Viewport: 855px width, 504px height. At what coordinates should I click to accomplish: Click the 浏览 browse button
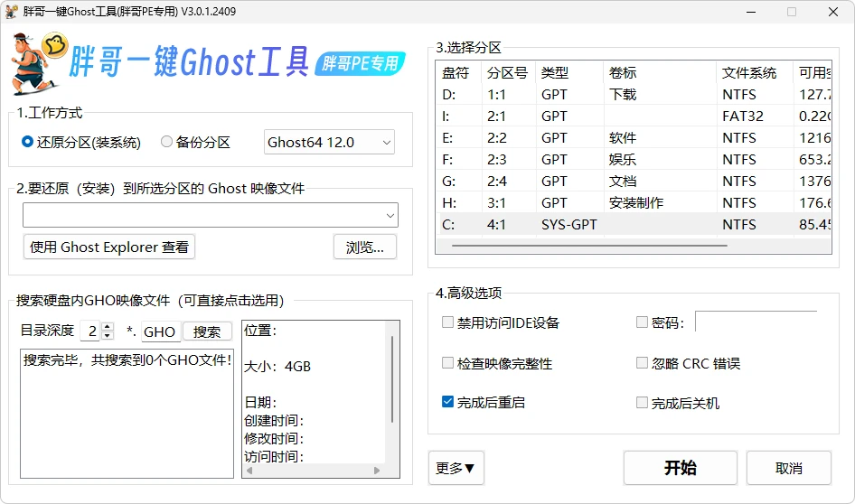point(365,247)
